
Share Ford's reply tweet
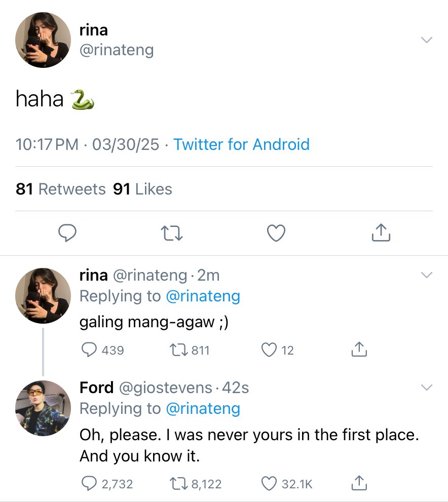[x=359, y=483]
